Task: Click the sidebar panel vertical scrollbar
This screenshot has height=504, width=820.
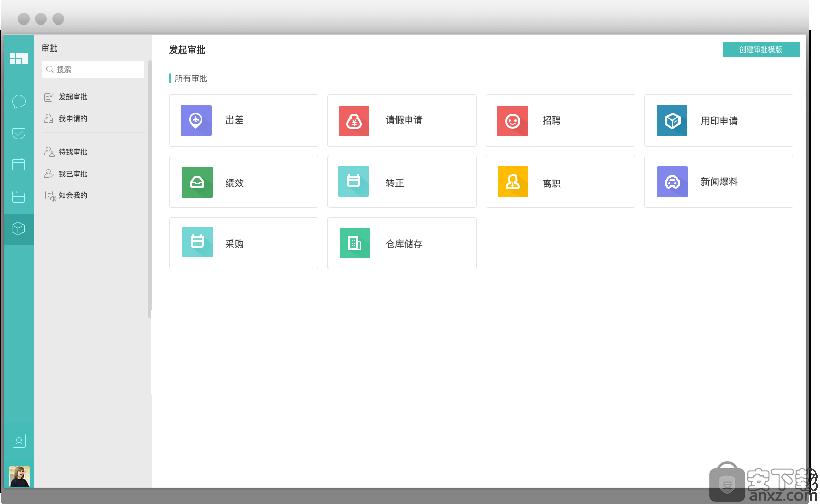Action: [x=150, y=189]
